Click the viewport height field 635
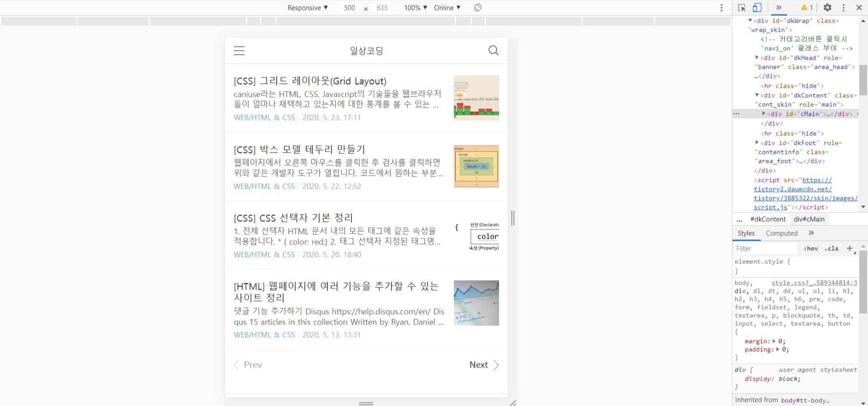This screenshot has height=406, width=868. point(382,8)
